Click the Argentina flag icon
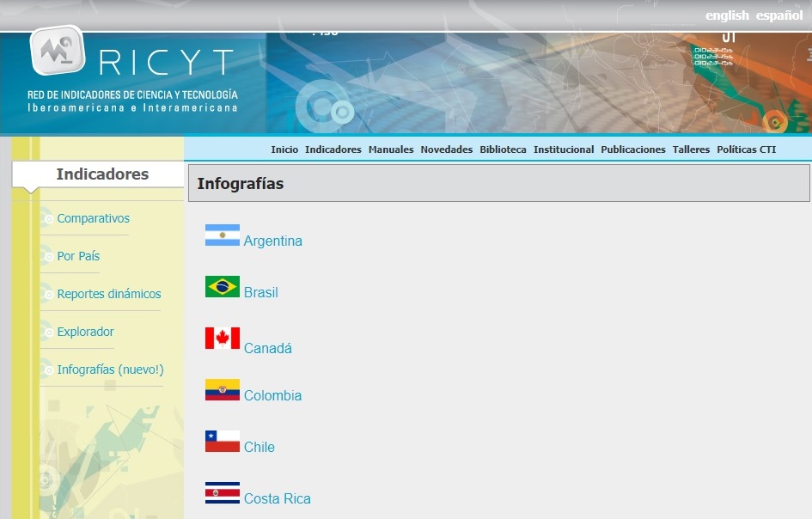The width and height of the screenshot is (812, 519). click(x=223, y=235)
